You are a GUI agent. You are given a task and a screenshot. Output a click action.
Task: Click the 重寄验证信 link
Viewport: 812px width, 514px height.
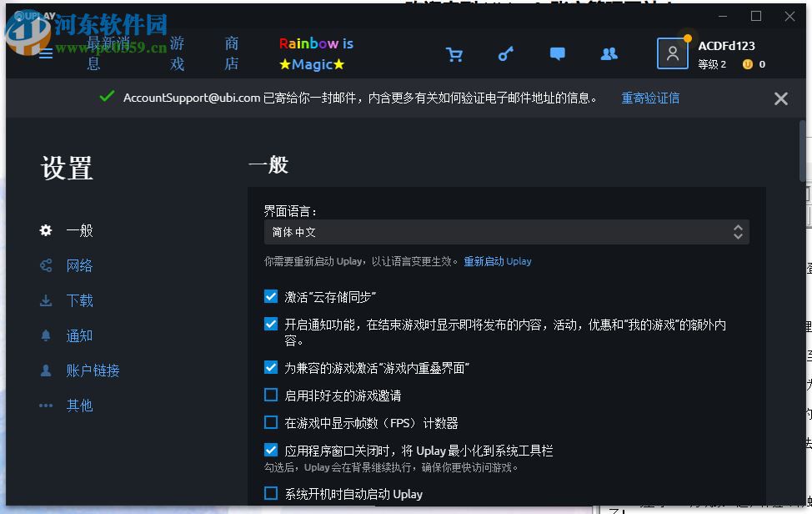point(649,98)
